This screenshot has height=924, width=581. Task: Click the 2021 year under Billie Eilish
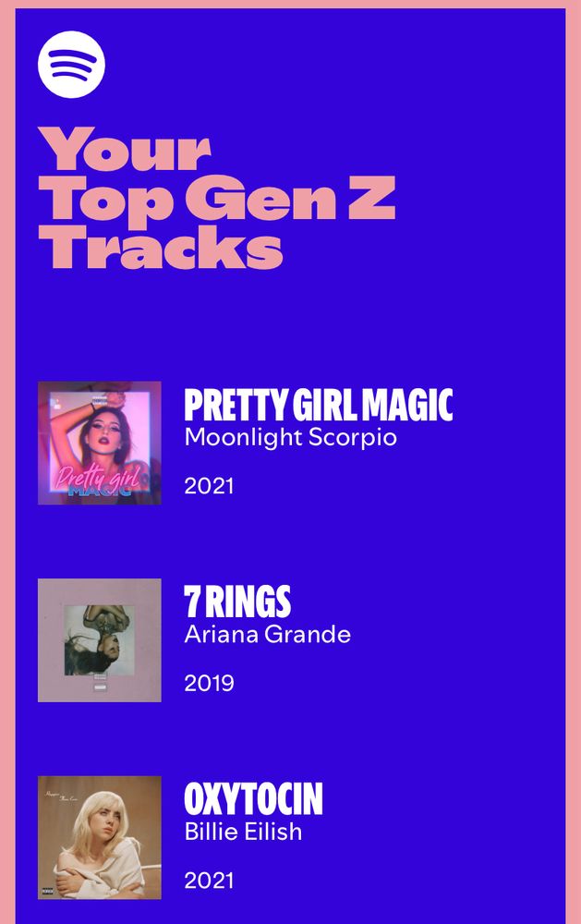pyautogui.click(x=209, y=881)
